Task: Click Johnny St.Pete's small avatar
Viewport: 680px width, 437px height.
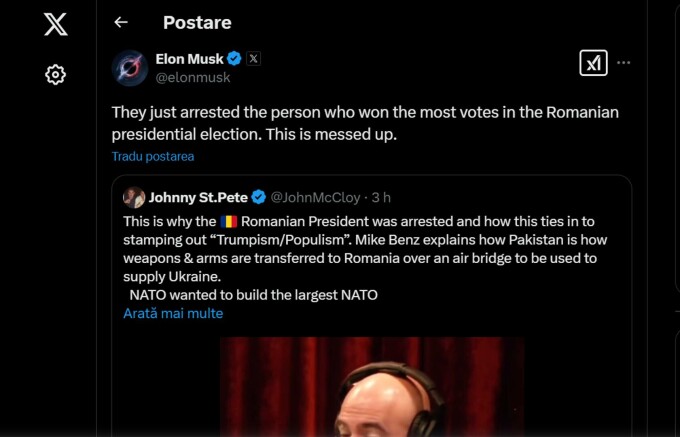Action: click(x=134, y=197)
